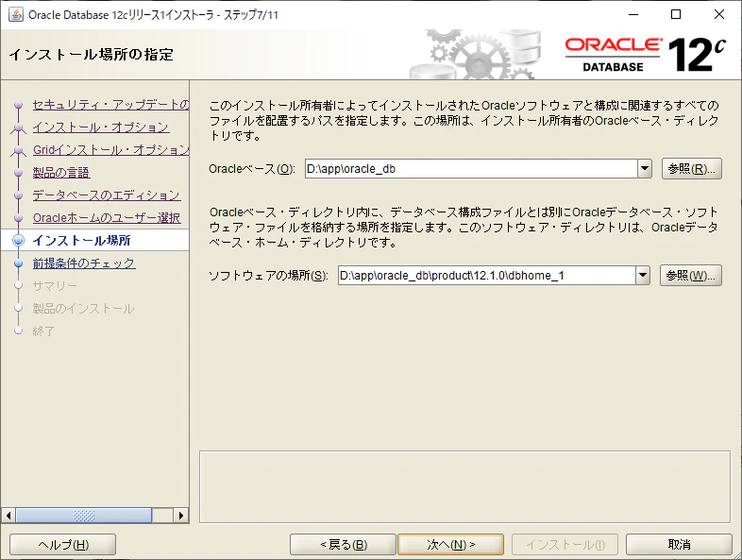The image size is (742, 560).
Task: Go to データベースのエディション step
Action: click(107, 195)
